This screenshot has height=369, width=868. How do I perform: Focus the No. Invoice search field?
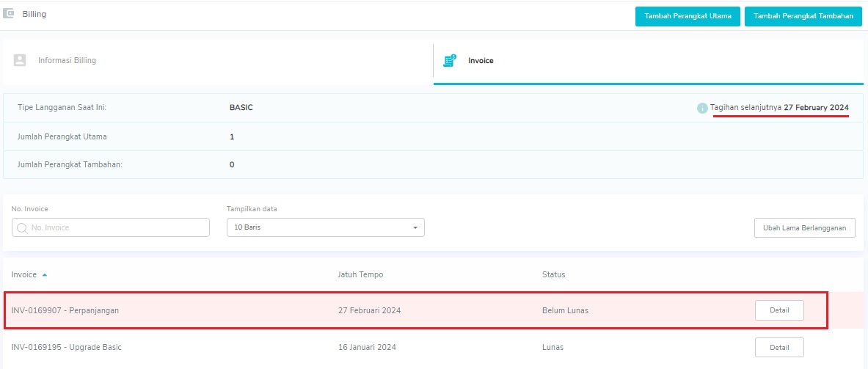[x=111, y=227]
